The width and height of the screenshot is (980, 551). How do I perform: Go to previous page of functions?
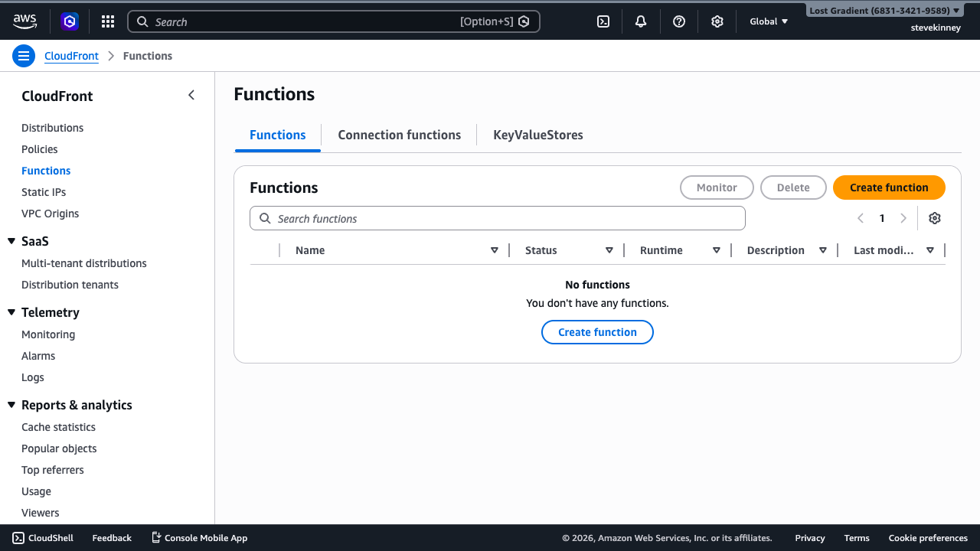(861, 218)
